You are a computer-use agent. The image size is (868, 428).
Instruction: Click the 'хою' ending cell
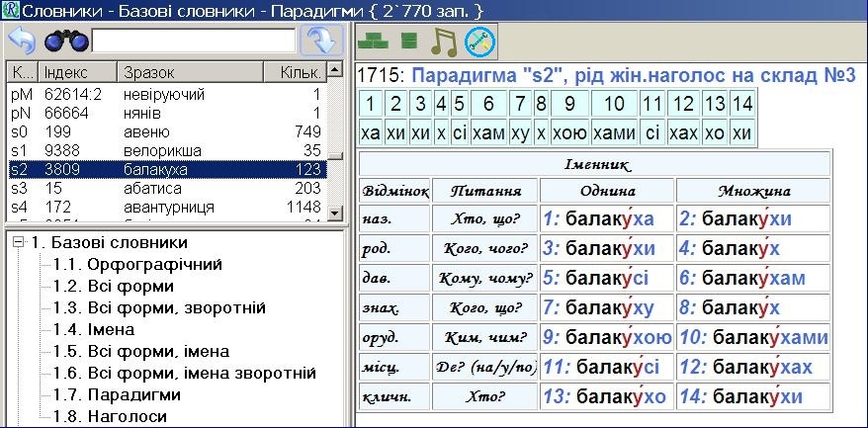coord(569,132)
